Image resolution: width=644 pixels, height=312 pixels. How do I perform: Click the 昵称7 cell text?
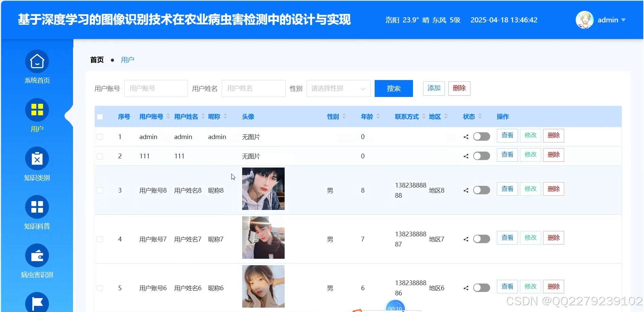216,239
